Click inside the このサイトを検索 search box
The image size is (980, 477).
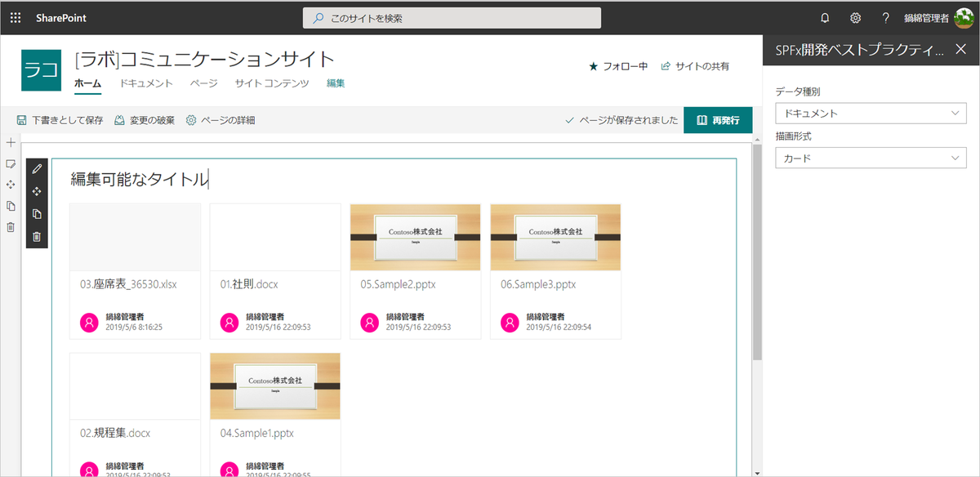tap(452, 17)
